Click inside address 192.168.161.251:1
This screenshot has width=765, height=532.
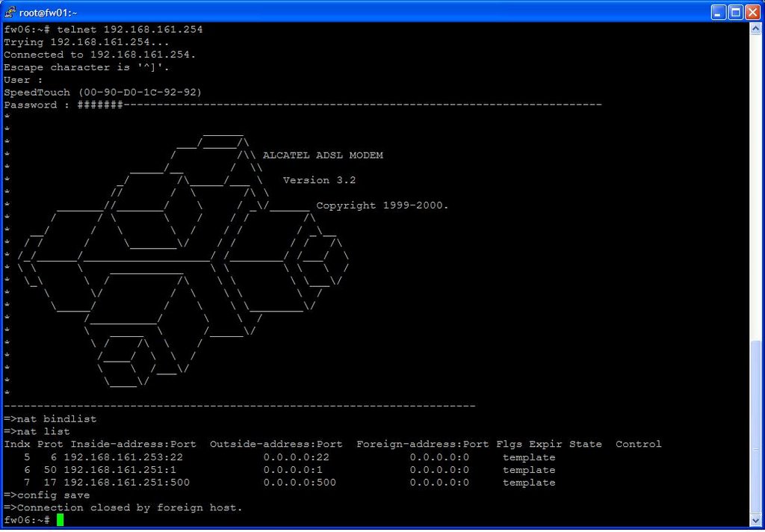120,470
